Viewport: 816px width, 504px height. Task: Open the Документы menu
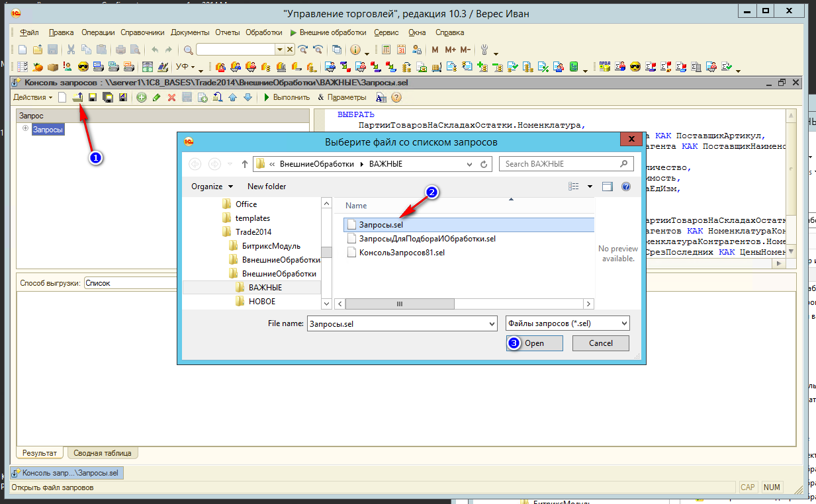coord(190,32)
